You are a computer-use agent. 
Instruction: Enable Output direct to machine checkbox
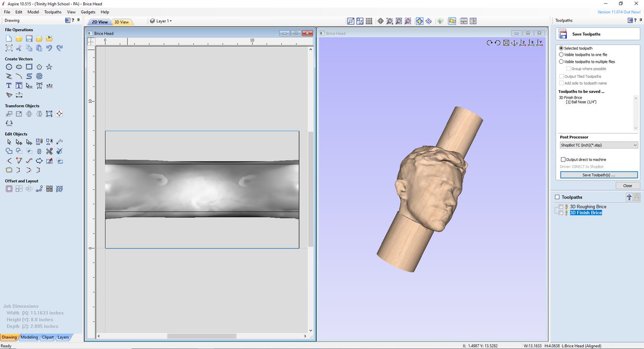[563, 159]
